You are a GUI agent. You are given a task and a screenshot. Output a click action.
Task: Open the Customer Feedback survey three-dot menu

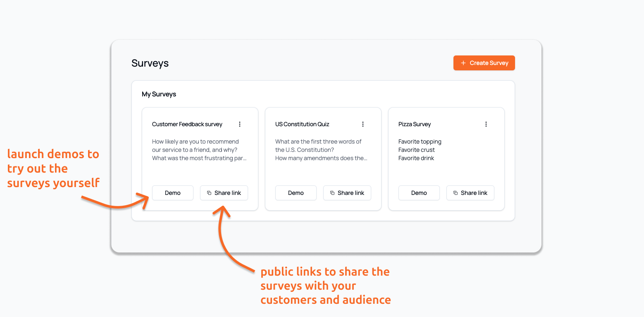point(240,124)
